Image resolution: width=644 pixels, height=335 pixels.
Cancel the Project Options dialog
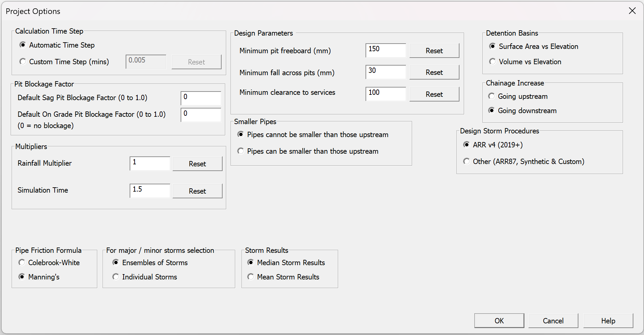(x=553, y=321)
